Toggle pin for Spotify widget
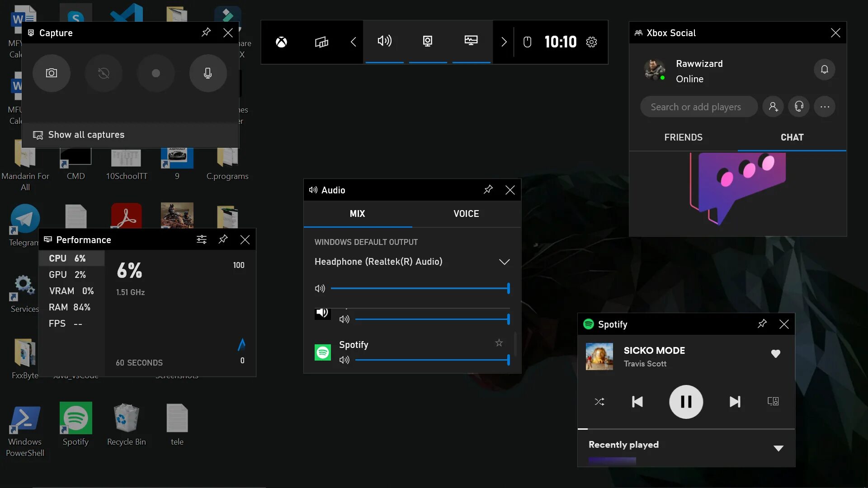The height and width of the screenshot is (488, 868). coord(763,324)
